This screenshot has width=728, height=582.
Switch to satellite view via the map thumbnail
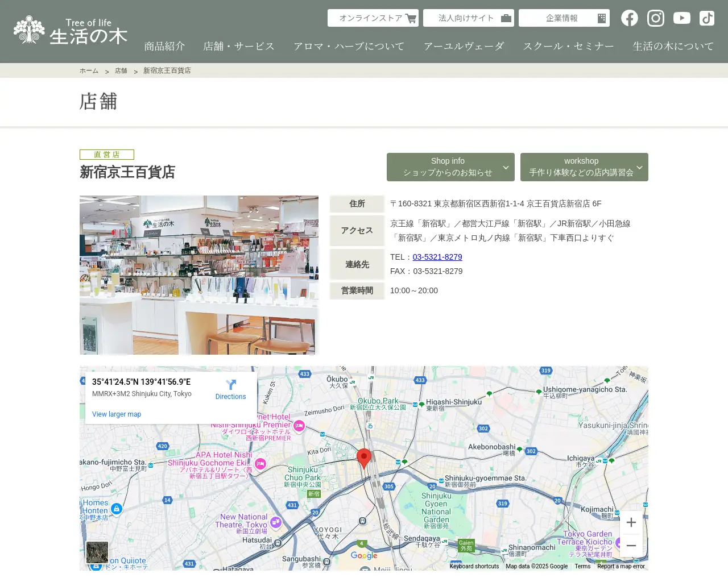97,552
